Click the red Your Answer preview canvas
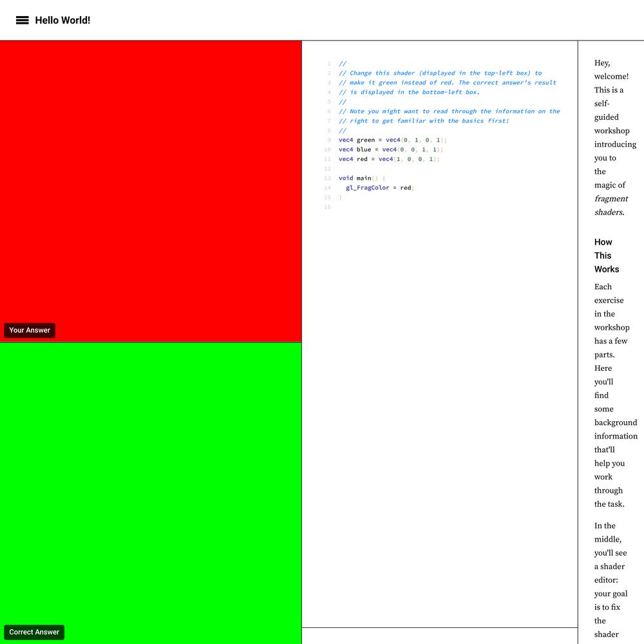 click(151, 191)
